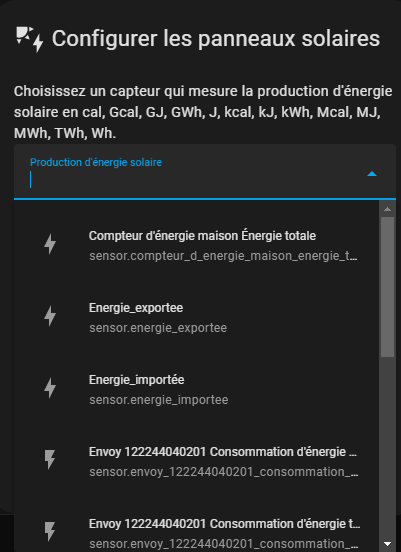Click the Production d'énergie solaire field label
The width and height of the screenshot is (401, 552).
click(x=96, y=162)
